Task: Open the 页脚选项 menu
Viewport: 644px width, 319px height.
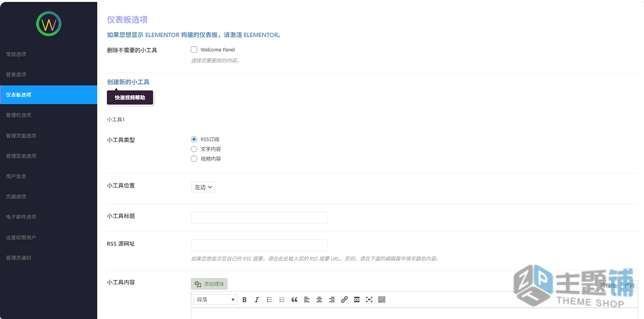Action: click(48, 197)
